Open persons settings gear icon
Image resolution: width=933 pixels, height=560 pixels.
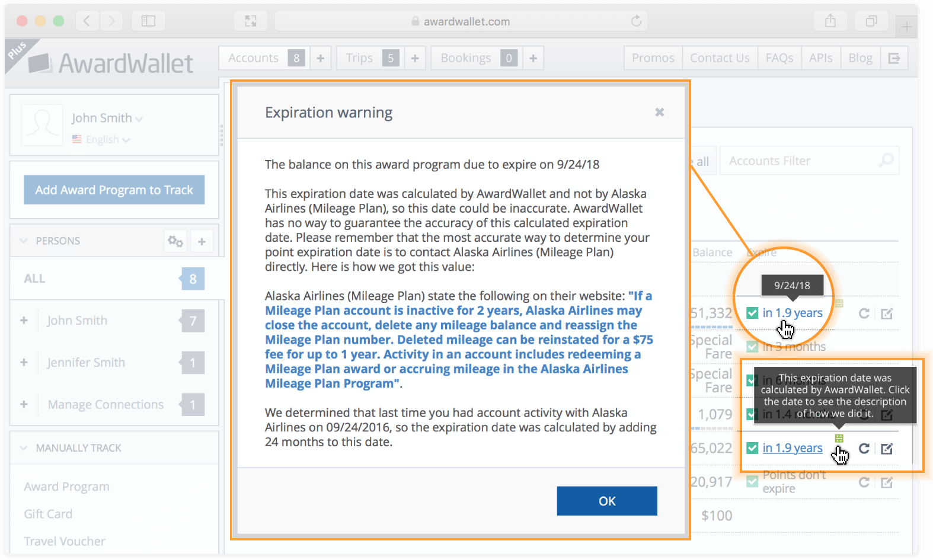(x=175, y=241)
